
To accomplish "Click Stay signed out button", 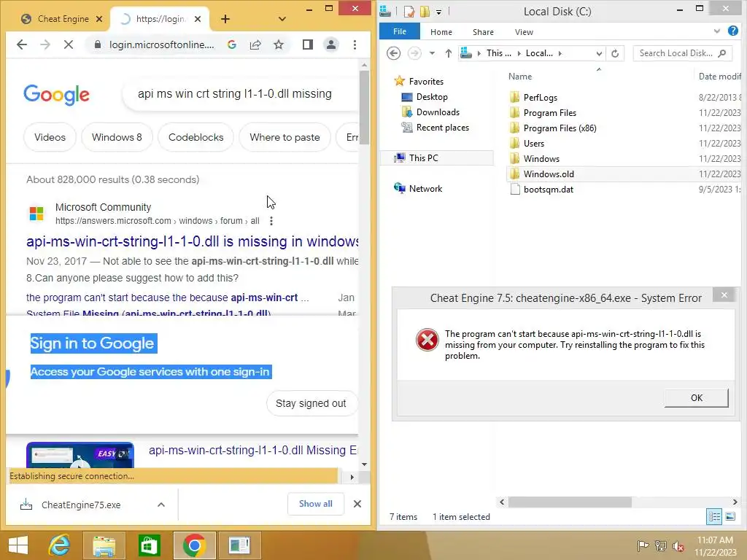I will click(x=311, y=403).
